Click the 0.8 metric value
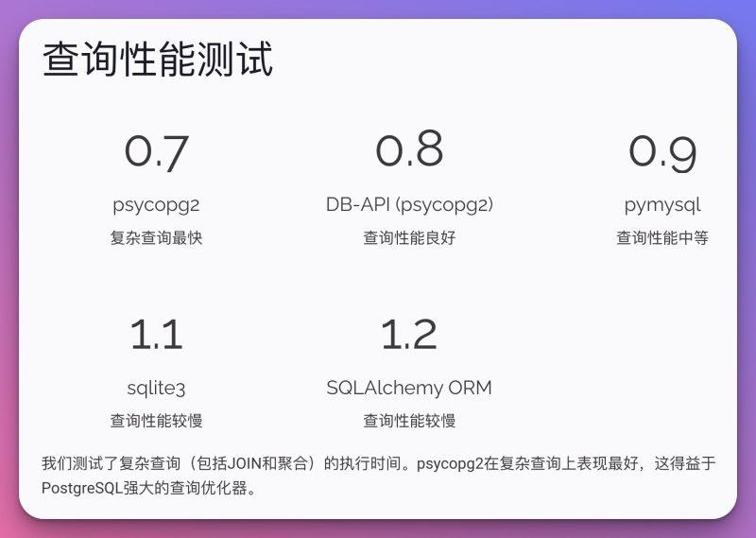756x538 pixels. click(x=409, y=150)
